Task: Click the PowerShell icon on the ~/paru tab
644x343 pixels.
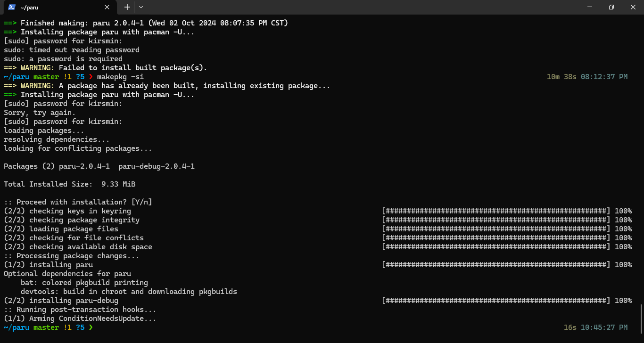Action: click(x=11, y=7)
